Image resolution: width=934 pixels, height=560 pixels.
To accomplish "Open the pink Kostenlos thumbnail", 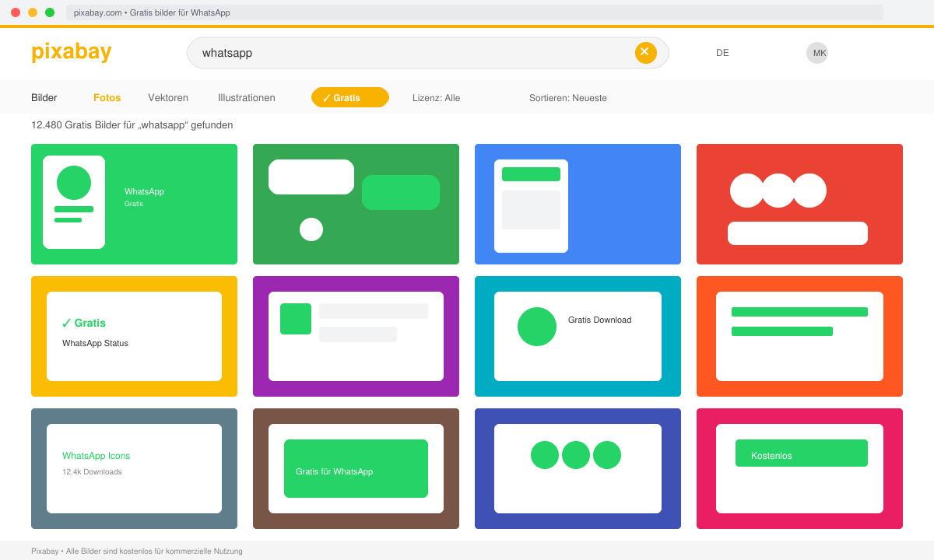I will (799, 468).
